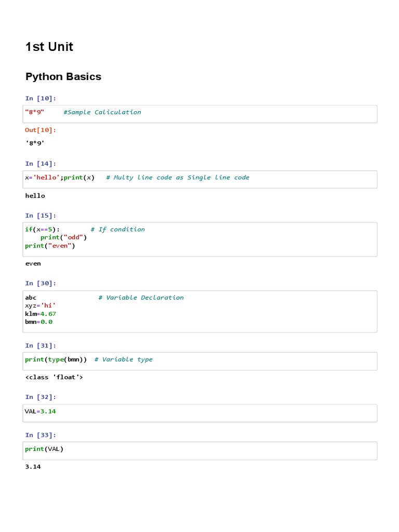Select the In [14] prompt label

[41, 164]
